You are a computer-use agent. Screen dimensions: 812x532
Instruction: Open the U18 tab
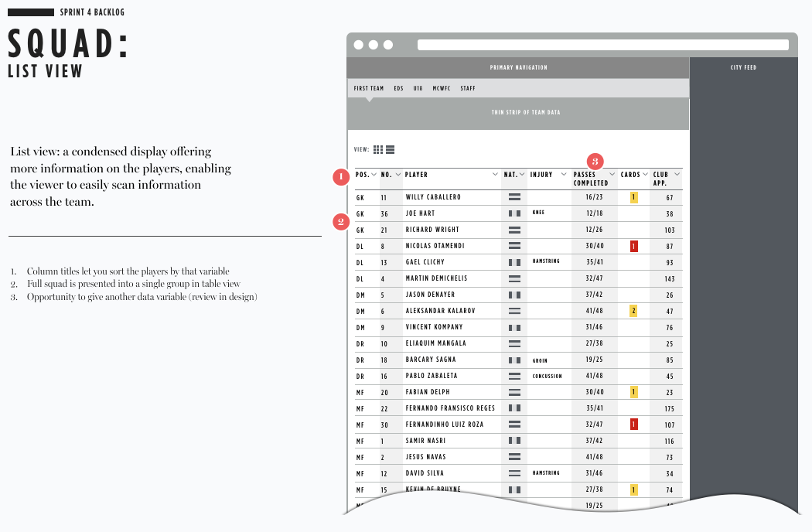[x=418, y=89]
